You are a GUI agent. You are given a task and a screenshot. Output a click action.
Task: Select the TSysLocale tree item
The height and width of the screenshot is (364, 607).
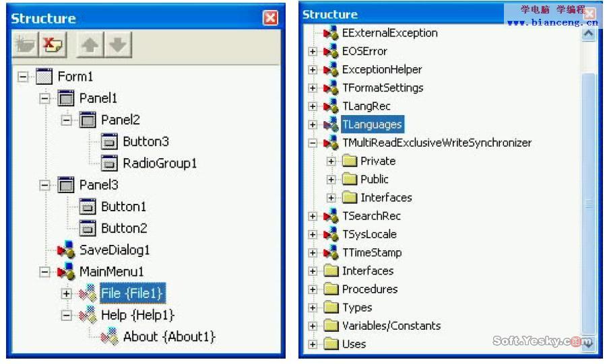click(x=369, y=234)
